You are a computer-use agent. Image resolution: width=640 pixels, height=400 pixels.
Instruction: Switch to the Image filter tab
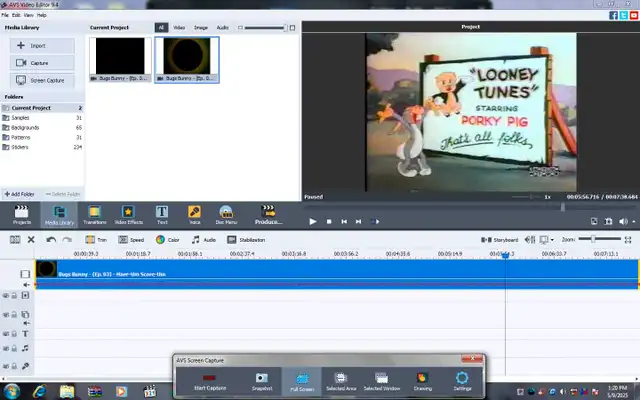tap(200, 27)
